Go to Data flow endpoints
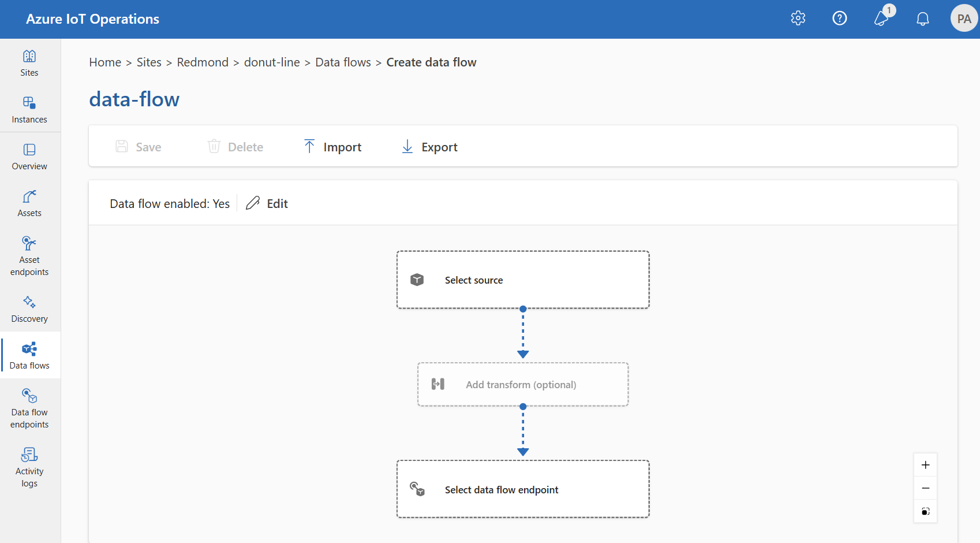 tap(29, 407)
